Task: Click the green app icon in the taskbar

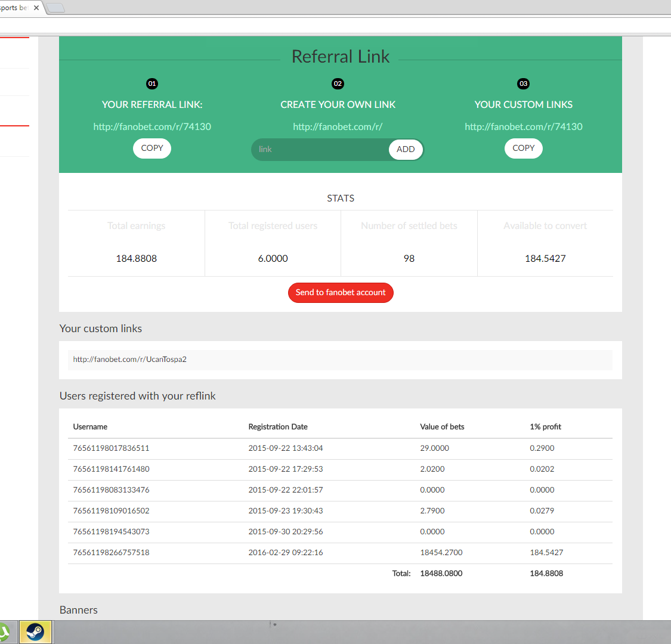Action: tap(4, 632)
